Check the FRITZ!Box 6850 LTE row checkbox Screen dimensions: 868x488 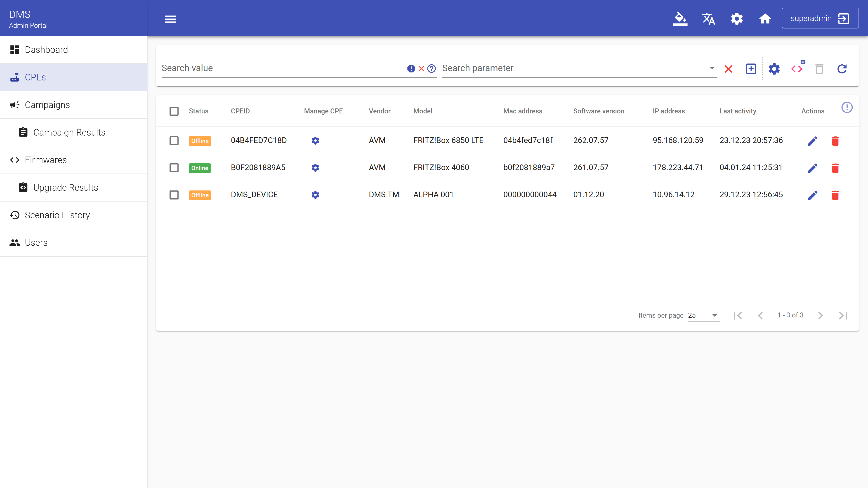[174, 141]
